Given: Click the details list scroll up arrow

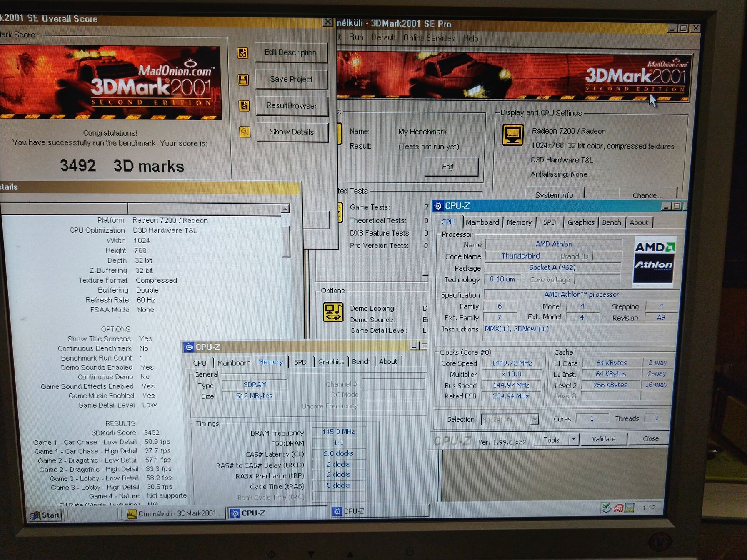Looking at the screenshot, I should click(x=285, y=209).
